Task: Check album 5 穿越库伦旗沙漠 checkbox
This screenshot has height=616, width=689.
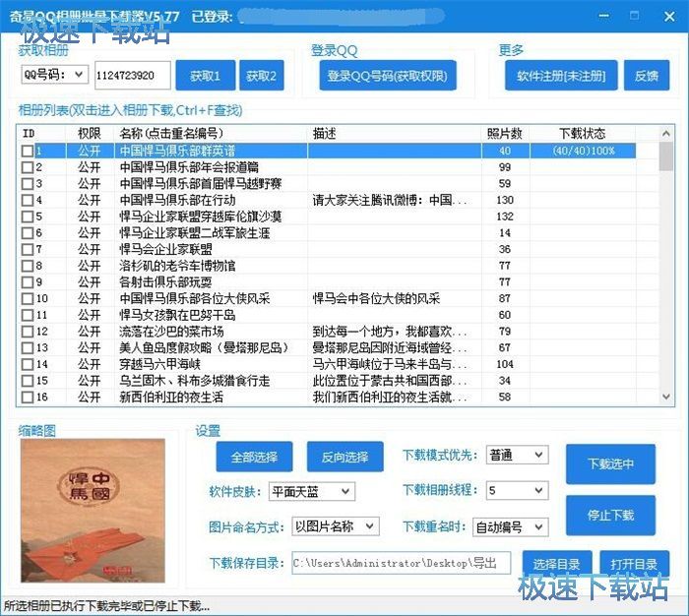Action: pyautogui.click(x=28, y=216)
